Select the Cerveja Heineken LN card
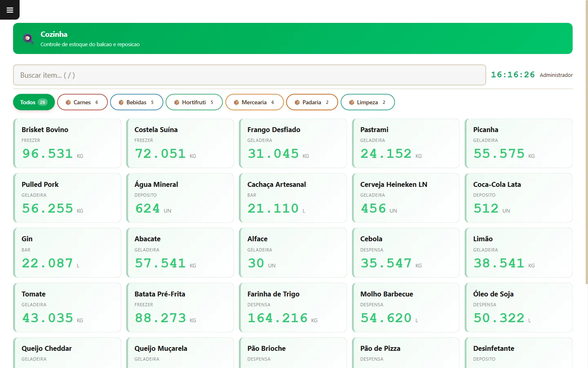The width and height of the screenshot is (588, 368). (x=406, y=198)
